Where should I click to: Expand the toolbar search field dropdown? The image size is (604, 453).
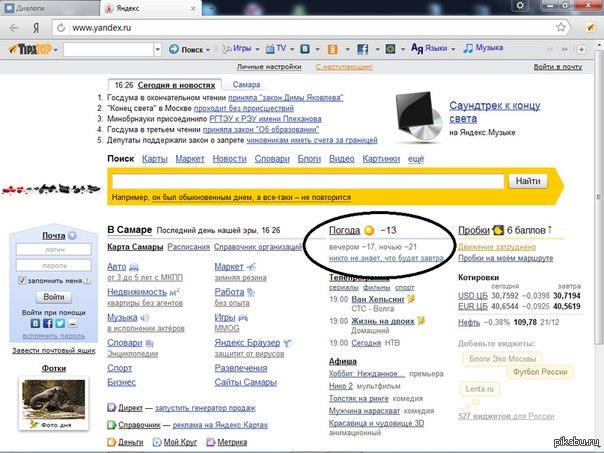(x=157, y=49)
